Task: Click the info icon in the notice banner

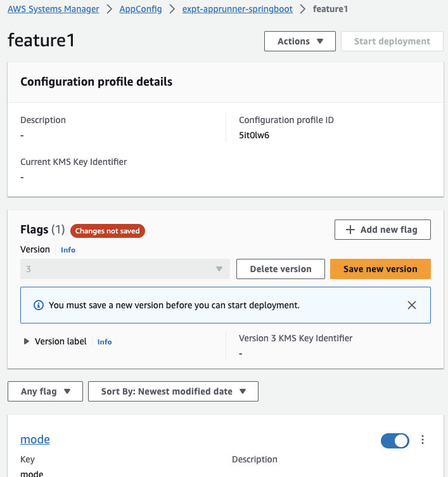Action: click(x=38, y=305)
